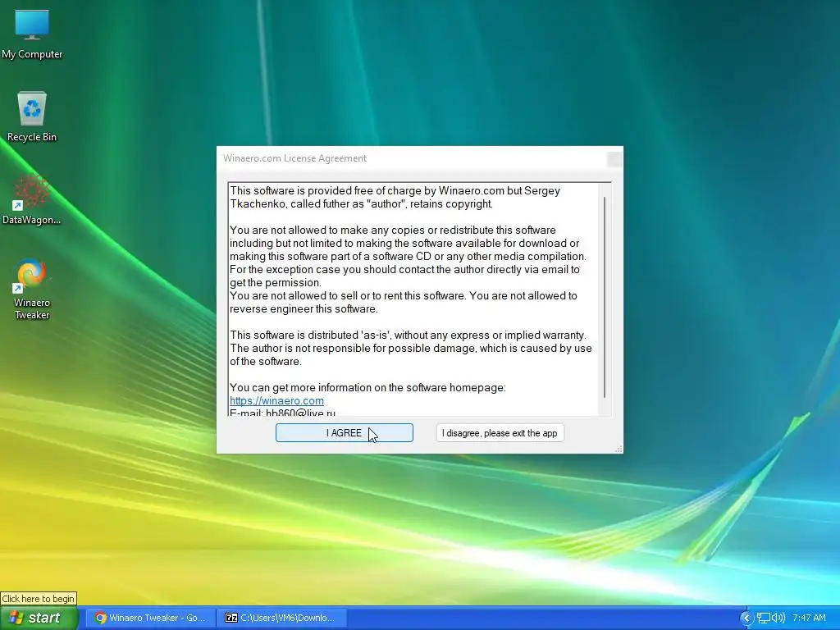
Task: Click the "distributed 'as-is'" warranty line
Action: (408, 336)
